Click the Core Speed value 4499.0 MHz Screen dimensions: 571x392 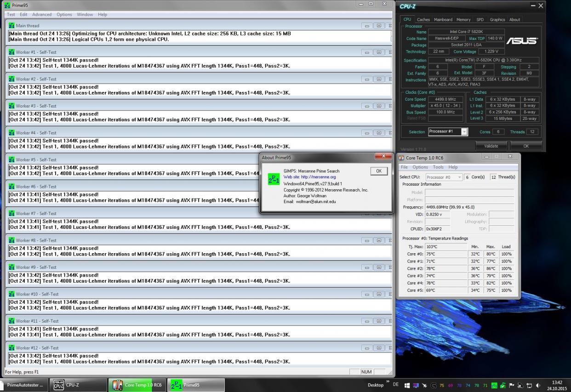click(445, 99)
